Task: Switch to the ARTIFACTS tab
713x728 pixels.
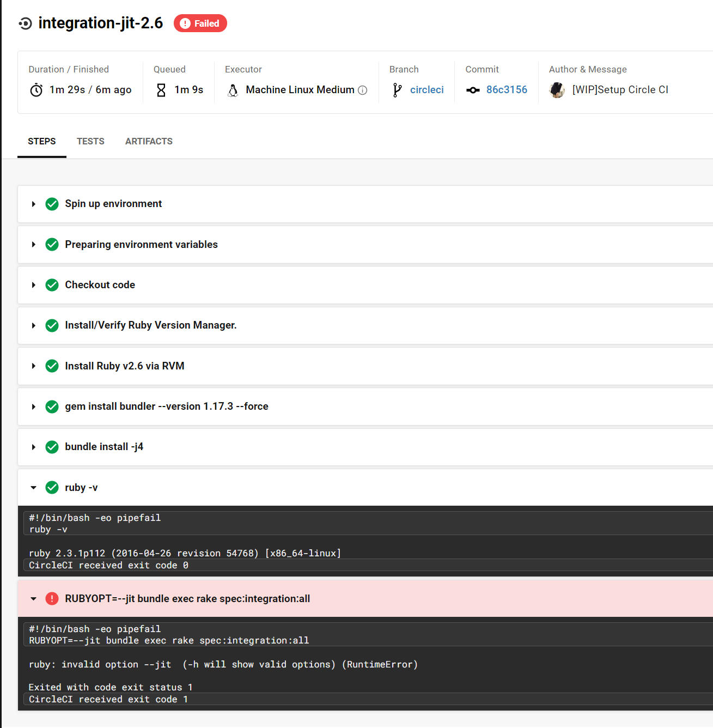Action: 149,141
